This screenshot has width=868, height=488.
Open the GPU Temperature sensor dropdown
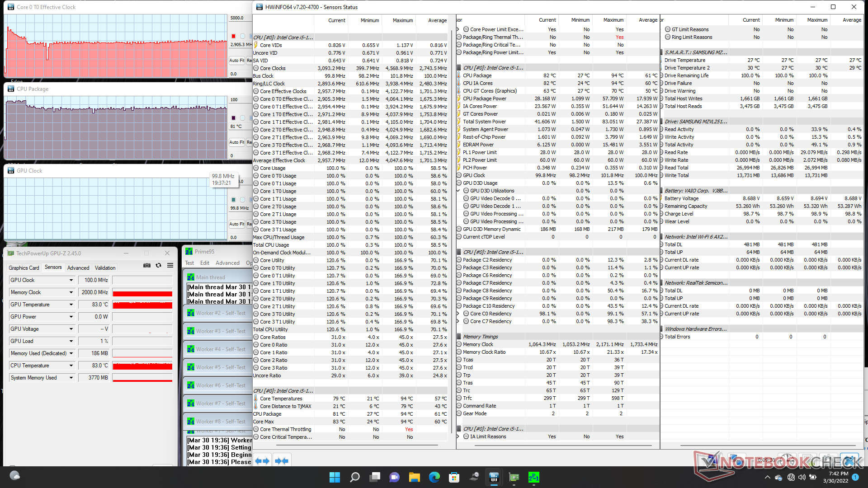point(71,305)
